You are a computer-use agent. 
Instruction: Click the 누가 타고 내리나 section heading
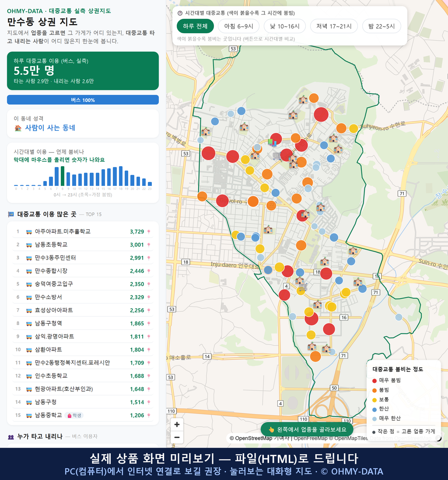pos(40,436)
